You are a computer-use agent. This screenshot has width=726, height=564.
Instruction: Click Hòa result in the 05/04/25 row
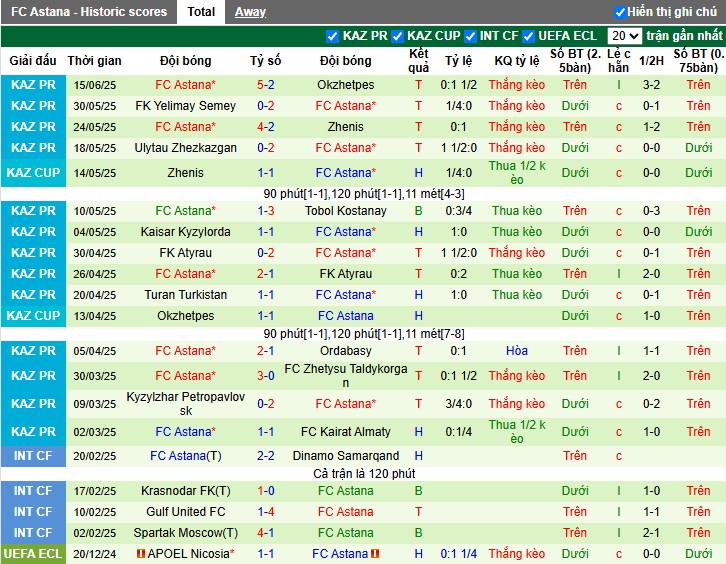517,351
